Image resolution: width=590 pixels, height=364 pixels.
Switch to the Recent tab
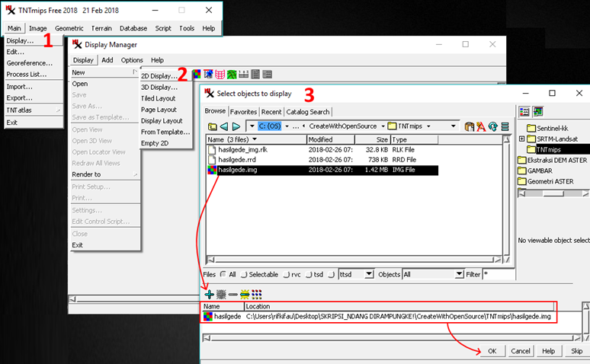(x=271, y=112)
